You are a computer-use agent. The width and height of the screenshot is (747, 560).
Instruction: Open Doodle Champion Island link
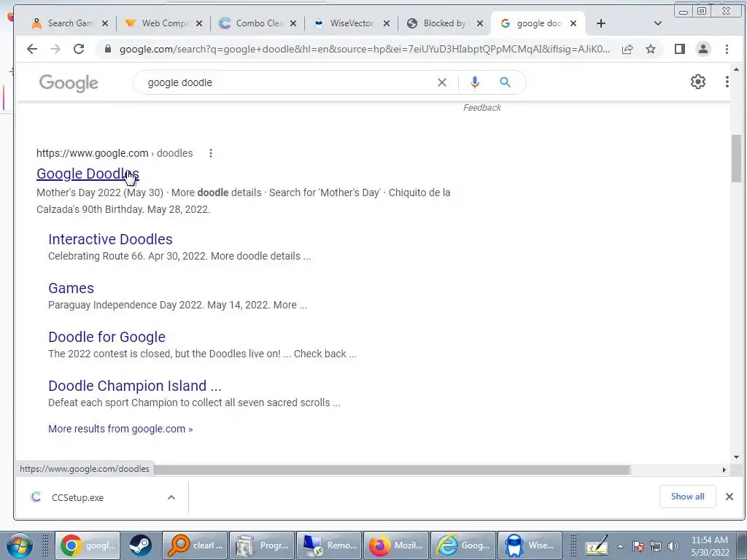point(135,386)
